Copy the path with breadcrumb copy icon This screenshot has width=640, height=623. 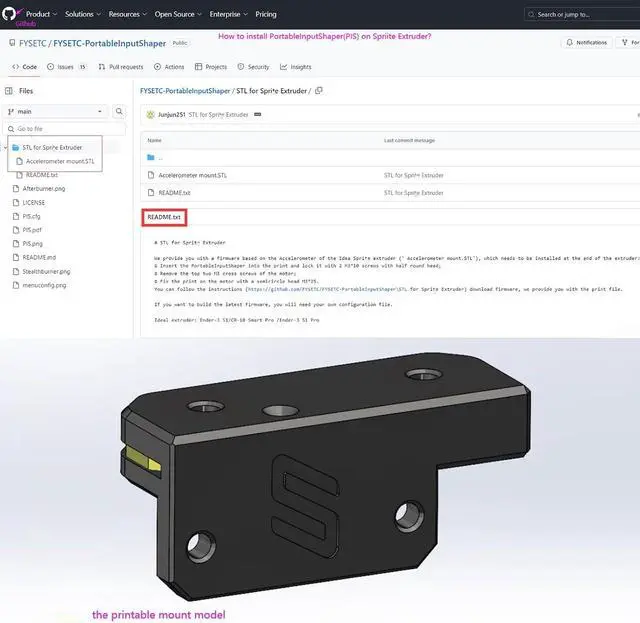319,90
